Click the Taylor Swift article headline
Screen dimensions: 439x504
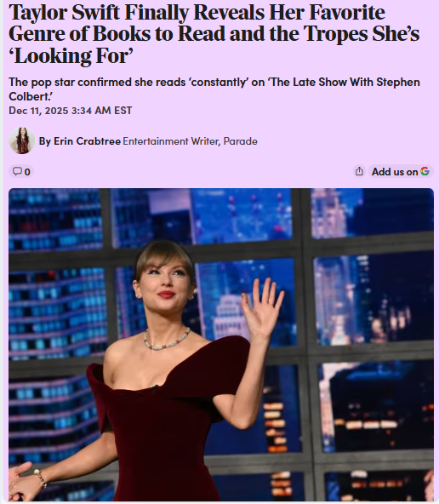pyautogui.click(x=214, y=34)
